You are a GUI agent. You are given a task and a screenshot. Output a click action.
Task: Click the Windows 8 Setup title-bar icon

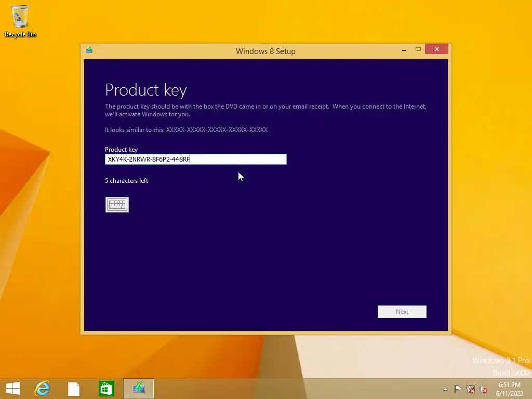point(89,50)
